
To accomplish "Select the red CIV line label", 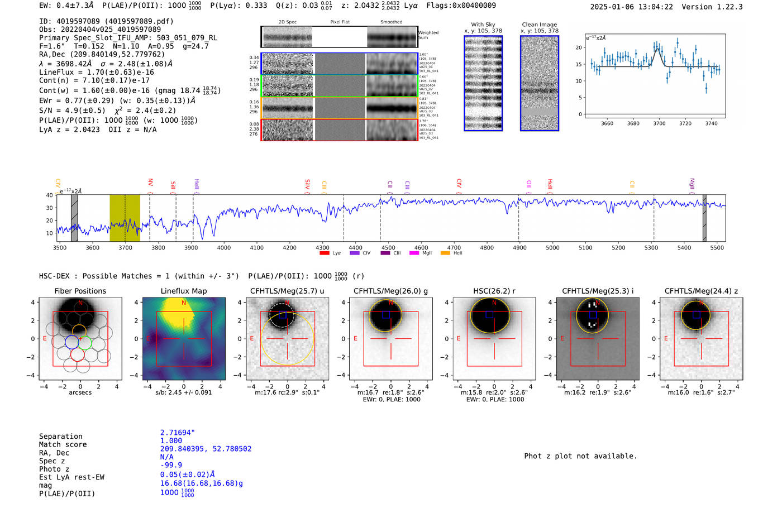I will [x=459, y=183].
